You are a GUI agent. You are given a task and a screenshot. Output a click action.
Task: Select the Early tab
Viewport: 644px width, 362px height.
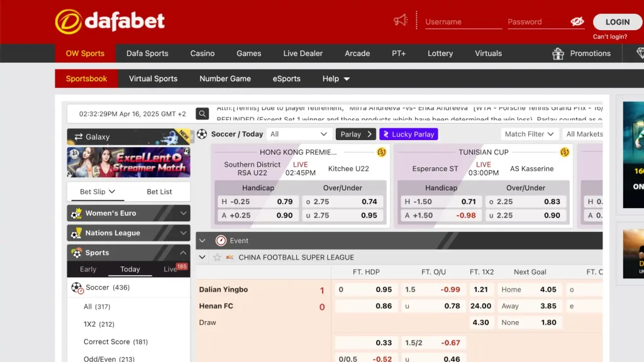[88, 269]
